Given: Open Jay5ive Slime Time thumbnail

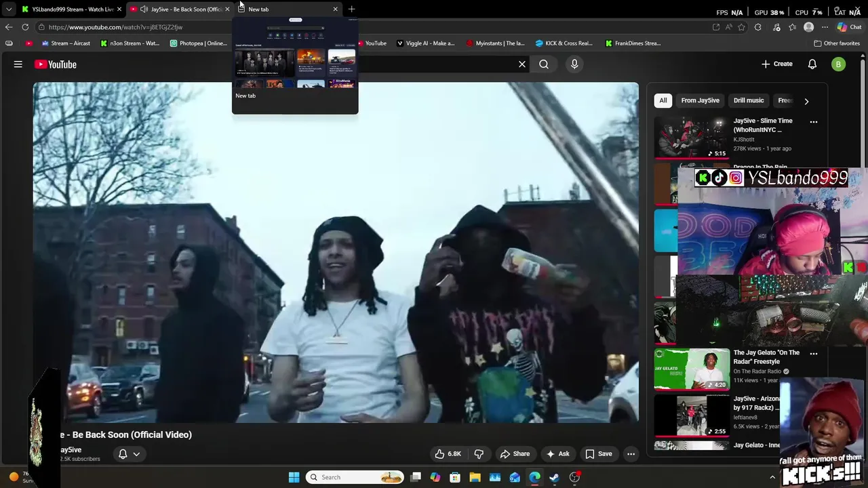Looking at the screenshot, I should coord(692,138).
